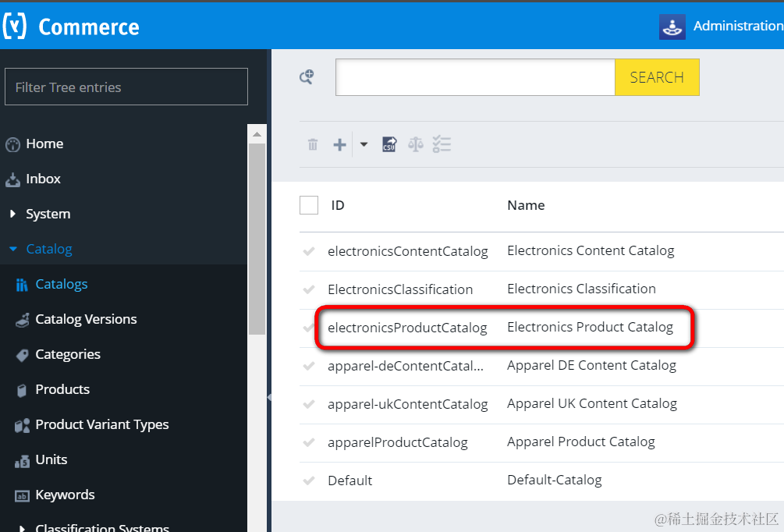Screen dimensions: 784x532
Task: Click status checkmark of Default row
Action: [x=308, y=481]
